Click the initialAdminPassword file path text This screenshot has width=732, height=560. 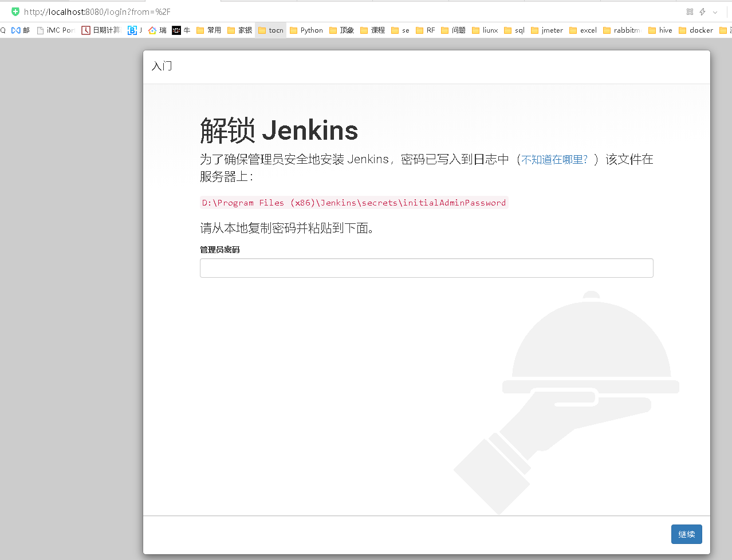click(354, 203)
